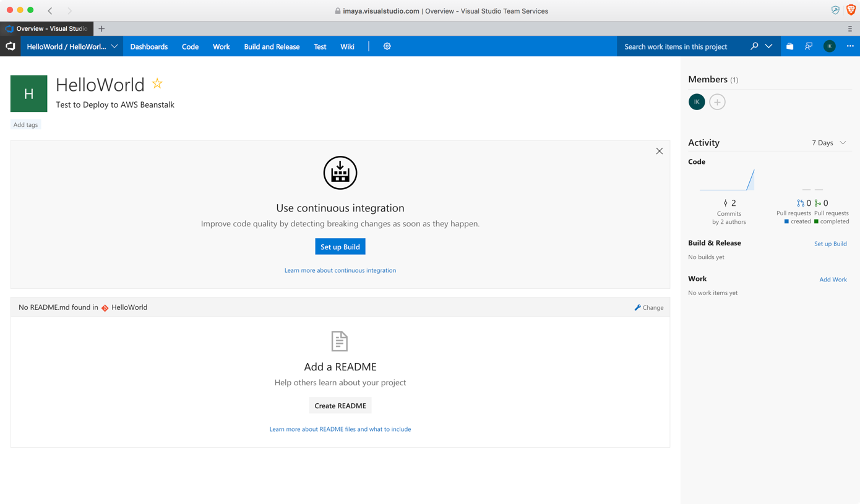
Task: Go forward with the browser forward arrow
Action: coord(69,11)
